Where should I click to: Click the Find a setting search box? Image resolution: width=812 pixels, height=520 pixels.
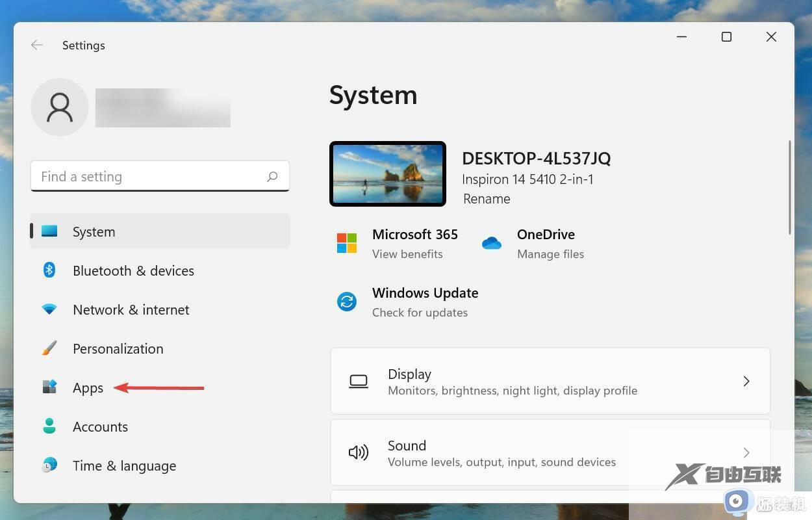[160, 176]
